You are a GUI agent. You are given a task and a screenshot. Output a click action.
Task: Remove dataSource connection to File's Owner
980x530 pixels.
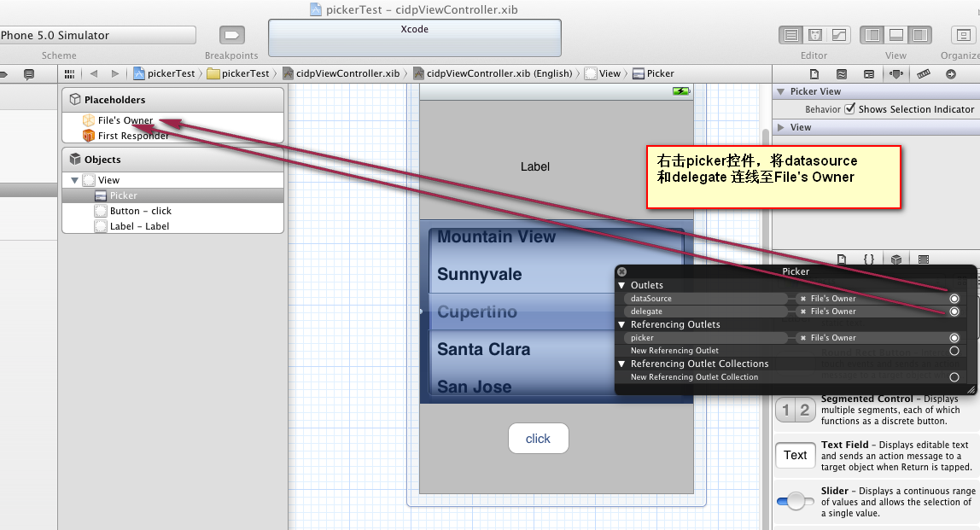tap(803, 299)
